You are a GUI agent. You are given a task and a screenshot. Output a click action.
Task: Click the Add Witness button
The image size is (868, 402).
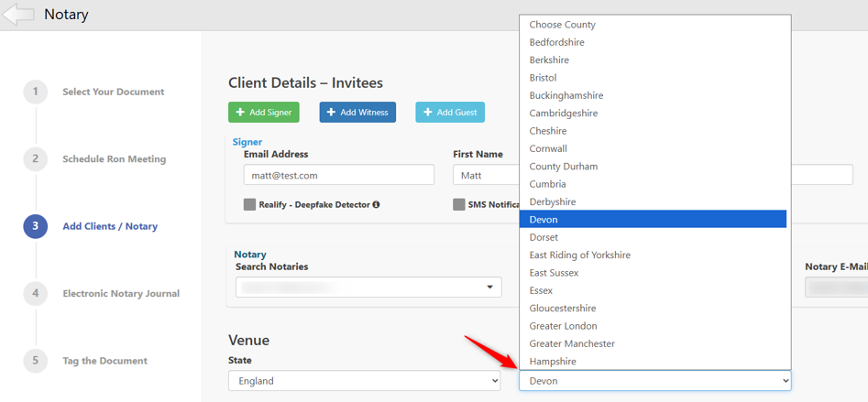pyautogui.click(x=357, y=113)
